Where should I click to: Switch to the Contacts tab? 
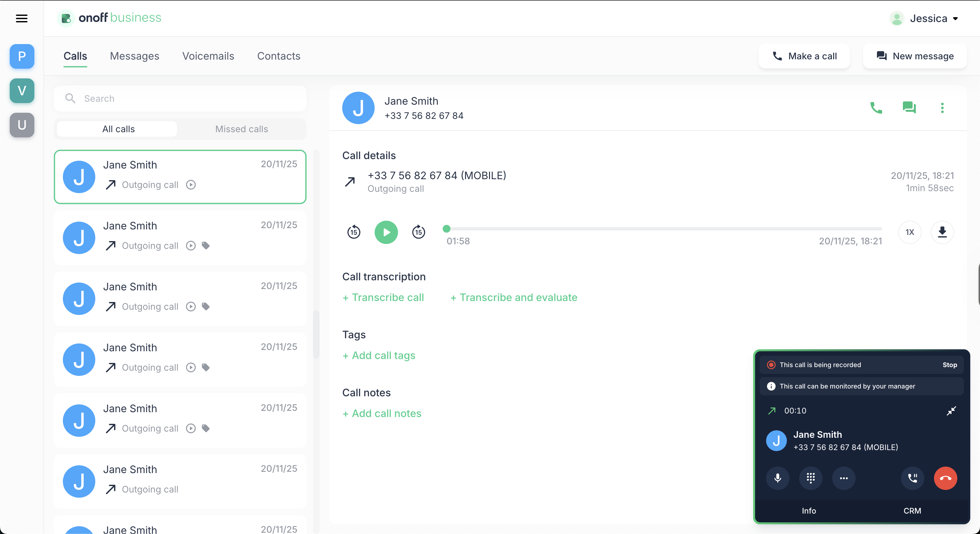tap(279, 56)
